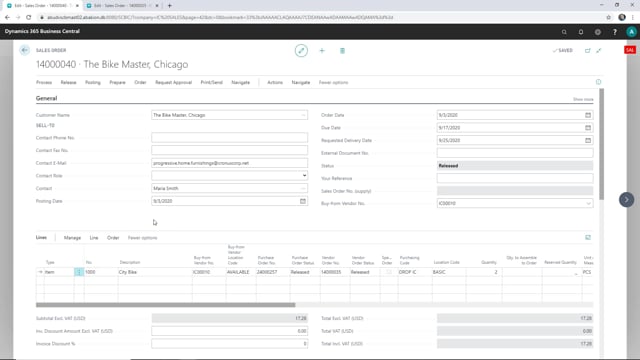Expand the FactBox pane with the chevron
The image size is (640, 360).
click(x=626, y=200)
